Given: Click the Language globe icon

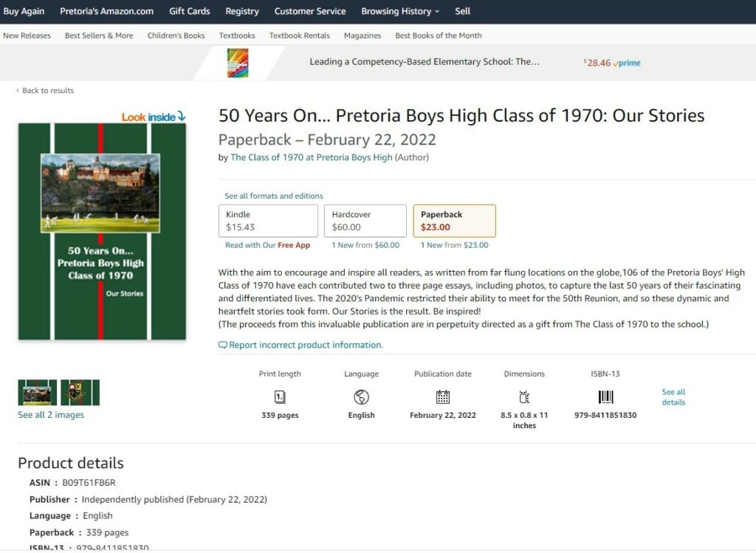Looking at the screenshot, I should tap(361, 396).
